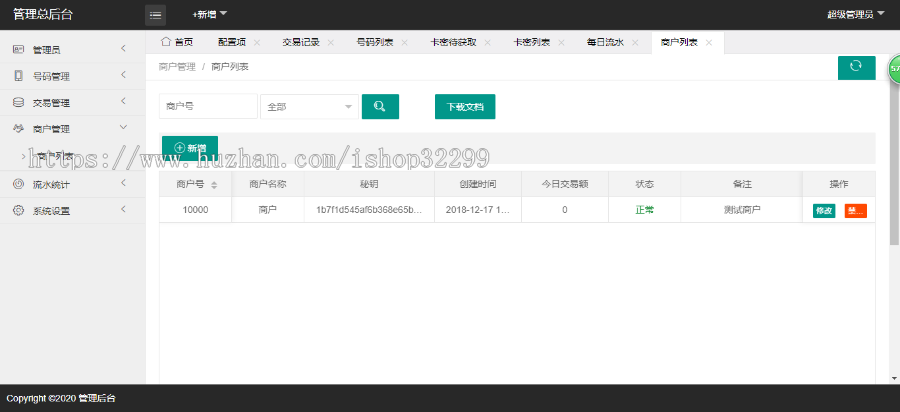Click the orange disable button for merchant 10000
Screen dimensions: 900x412
click(x=855, y=211)
